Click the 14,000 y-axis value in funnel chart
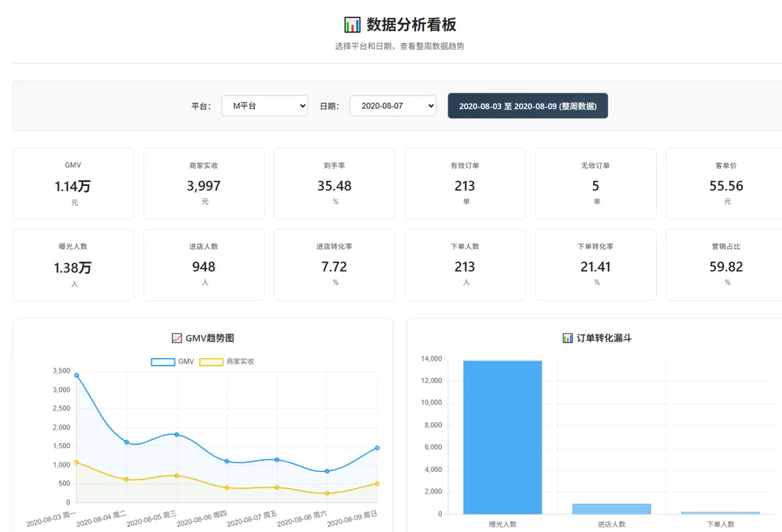This screenshot has height=532, width=782. pos(432,358)
